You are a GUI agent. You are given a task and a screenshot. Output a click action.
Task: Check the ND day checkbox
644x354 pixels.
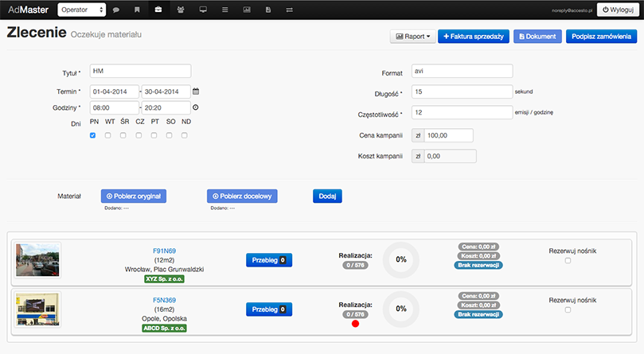(x=185, y=135)
